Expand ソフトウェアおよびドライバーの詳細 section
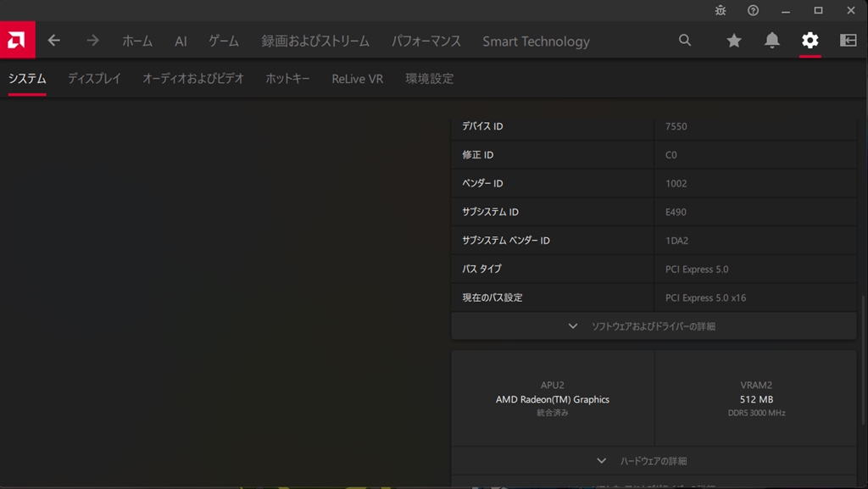868x489 pixels. point(654,325)
